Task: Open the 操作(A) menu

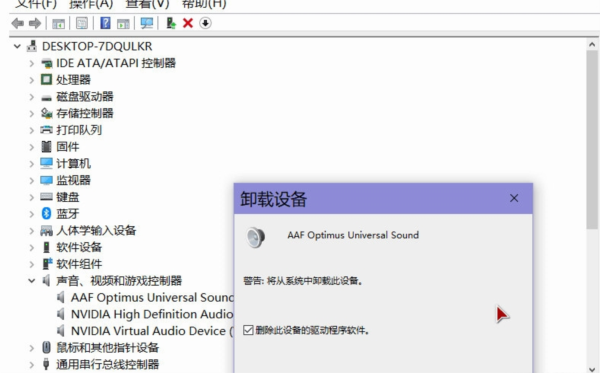Action: point(91,4)
